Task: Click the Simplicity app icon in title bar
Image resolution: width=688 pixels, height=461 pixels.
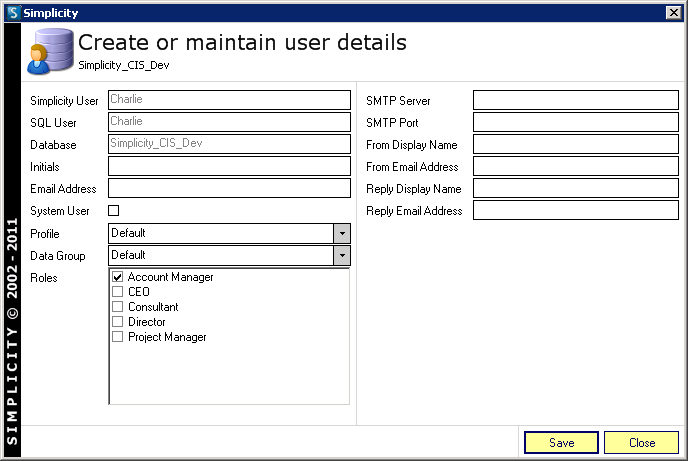Action: pyautogui.click(x=14, y=13)
